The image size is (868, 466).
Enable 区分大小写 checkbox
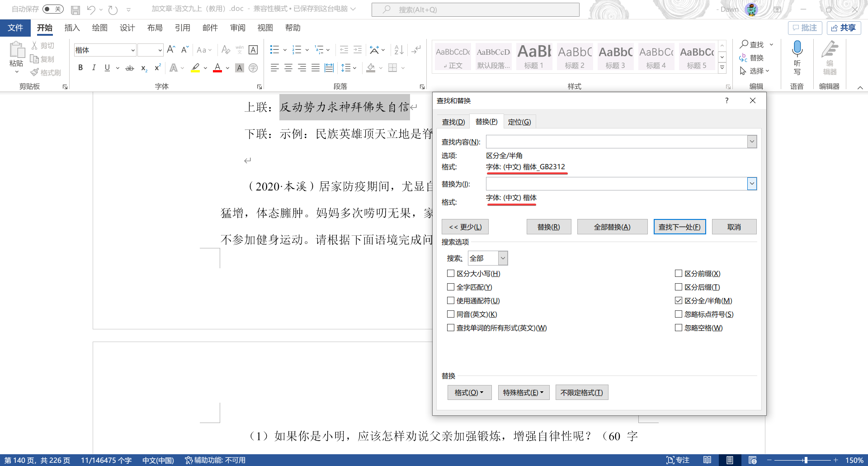pos(451,273)
